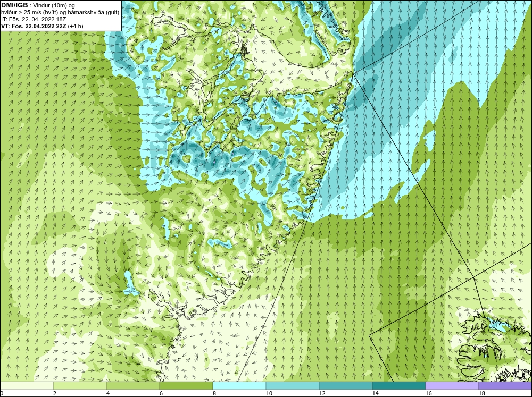Image resolution: width=532 pixels, height=397 pixels.
Task: Click the 12–14 m/s teal legend swatch
Action: point(345,386)
